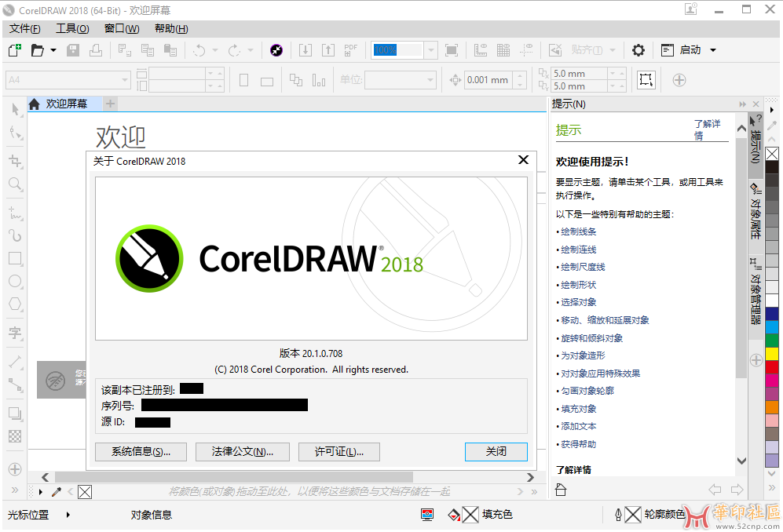Select the Crop tool
The width and height of the screenshot is (783, 532).
16,161
